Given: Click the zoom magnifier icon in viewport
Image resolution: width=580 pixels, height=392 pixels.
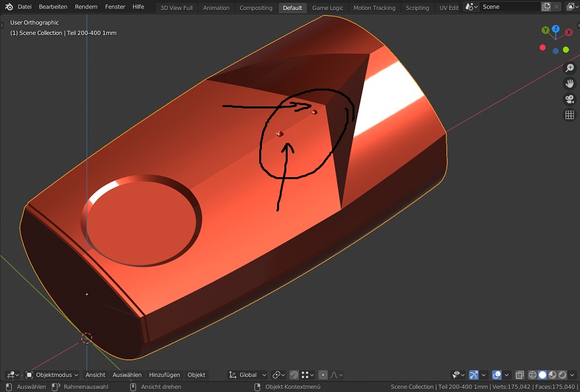Looking at the screenshot, I should pos(569,68).
